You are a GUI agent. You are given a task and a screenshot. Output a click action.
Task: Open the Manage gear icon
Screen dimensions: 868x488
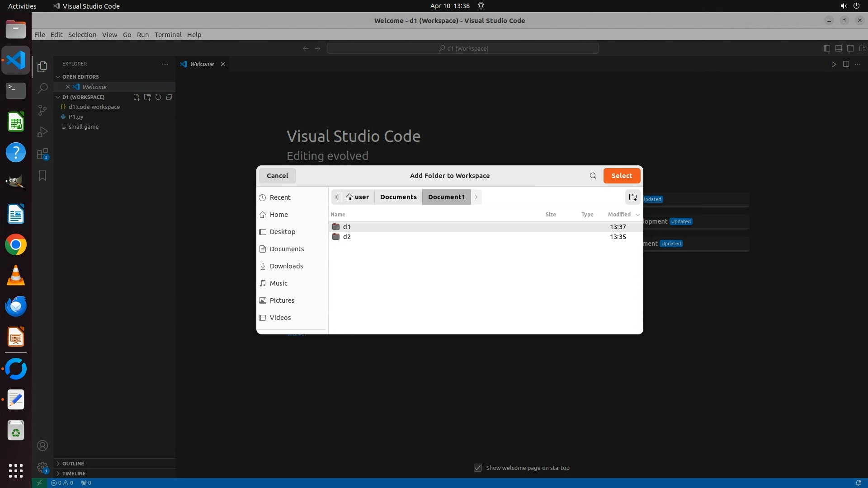point(42,467)
